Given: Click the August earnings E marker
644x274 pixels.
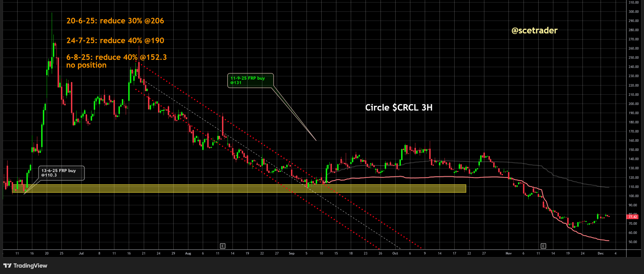Looking at the screenshot, I should pos(223,246).
